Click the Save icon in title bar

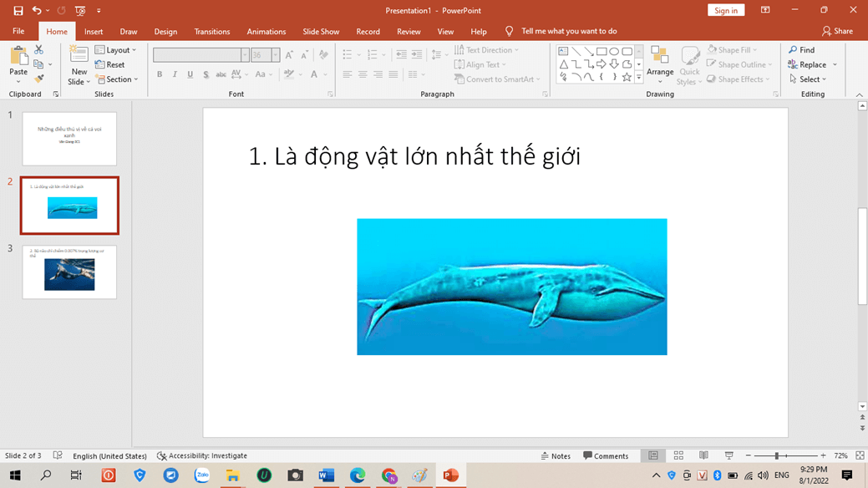18,11
